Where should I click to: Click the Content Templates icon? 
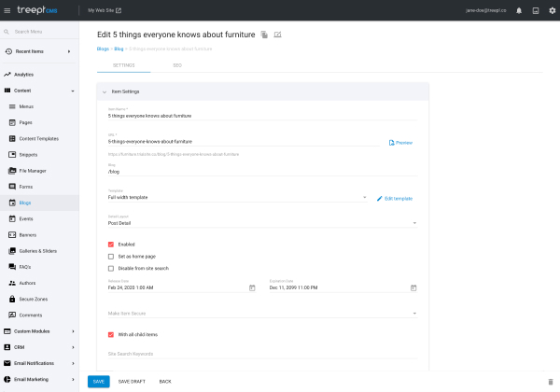click(x=12, y=138)
